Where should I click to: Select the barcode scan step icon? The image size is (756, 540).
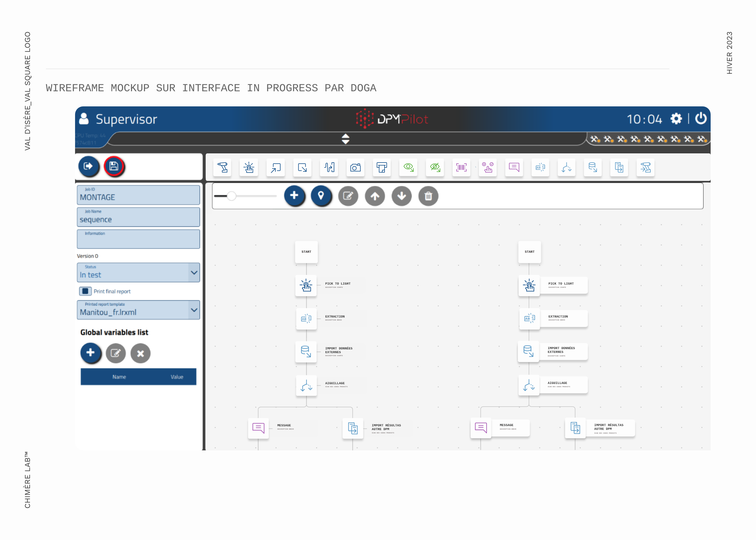(x=461, y=167)
